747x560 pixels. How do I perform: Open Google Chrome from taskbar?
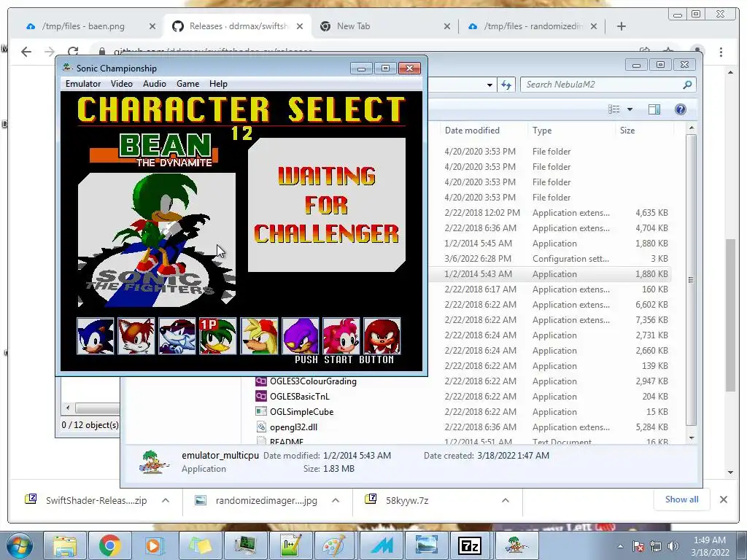click(110, 546)
